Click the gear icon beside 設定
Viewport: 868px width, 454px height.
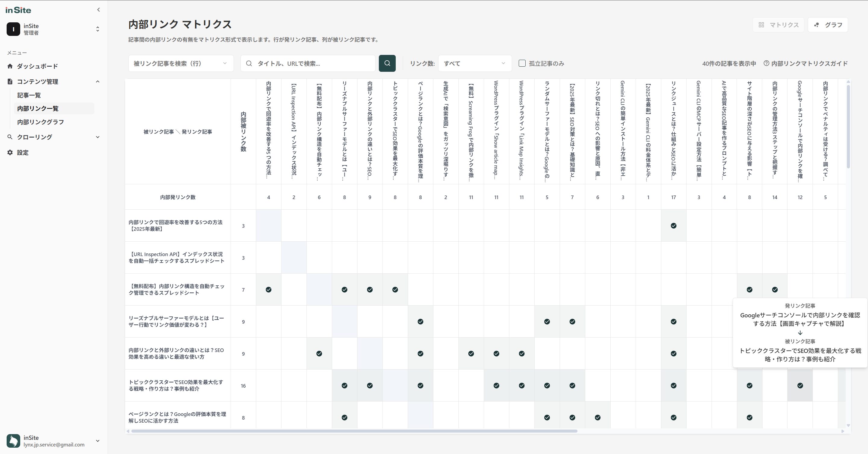point(10,152)
